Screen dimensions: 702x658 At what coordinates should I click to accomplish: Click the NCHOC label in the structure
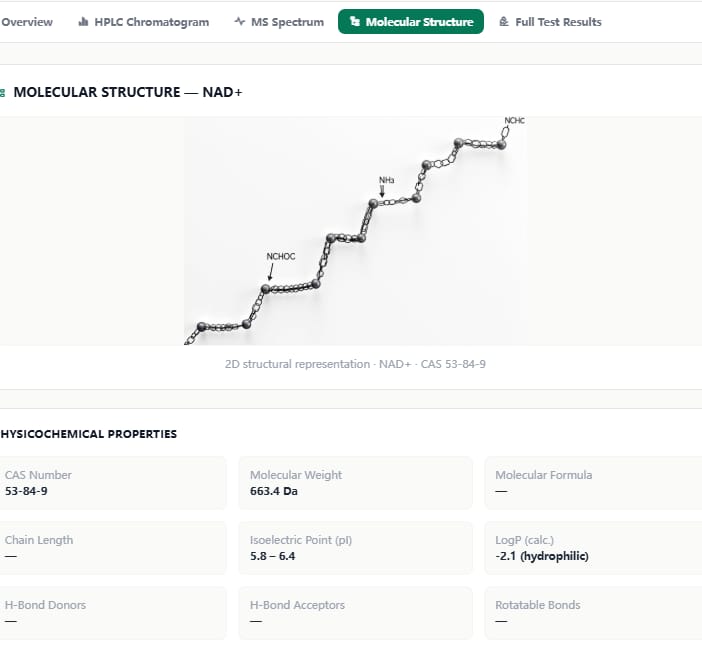pos(281,256)
